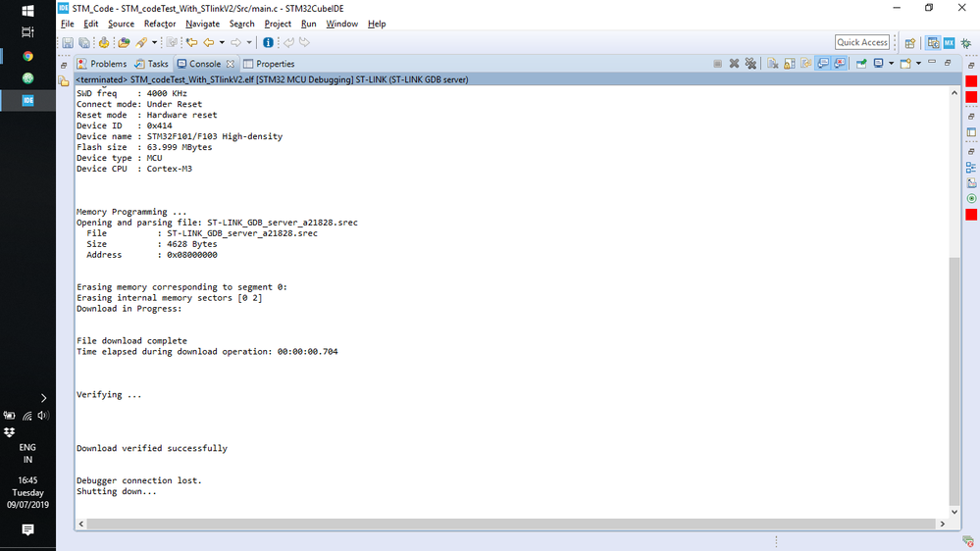Viewport: 980px width, 551px height.
Task: Open the Search menu
Action: point(242,24)
